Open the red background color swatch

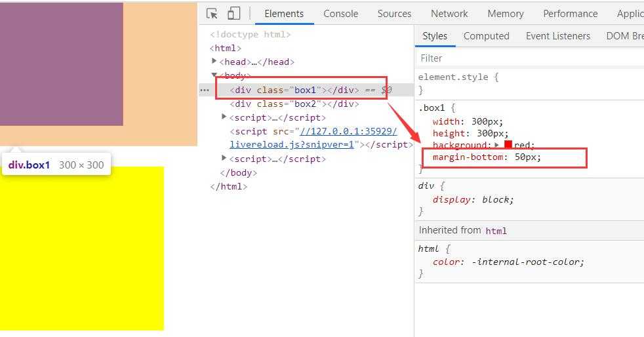(x=508, y=144)
